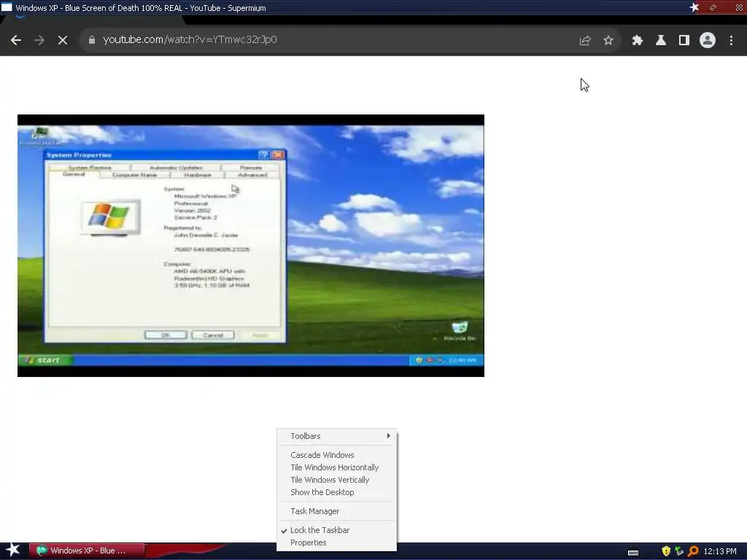Bookmark this page with star icon
747x560 pixels.
[x=608, y=41]
